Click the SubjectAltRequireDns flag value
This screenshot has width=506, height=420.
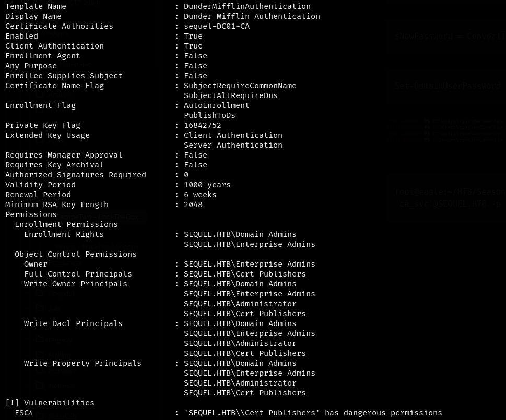pyautogui.click(x=230, y=95)
